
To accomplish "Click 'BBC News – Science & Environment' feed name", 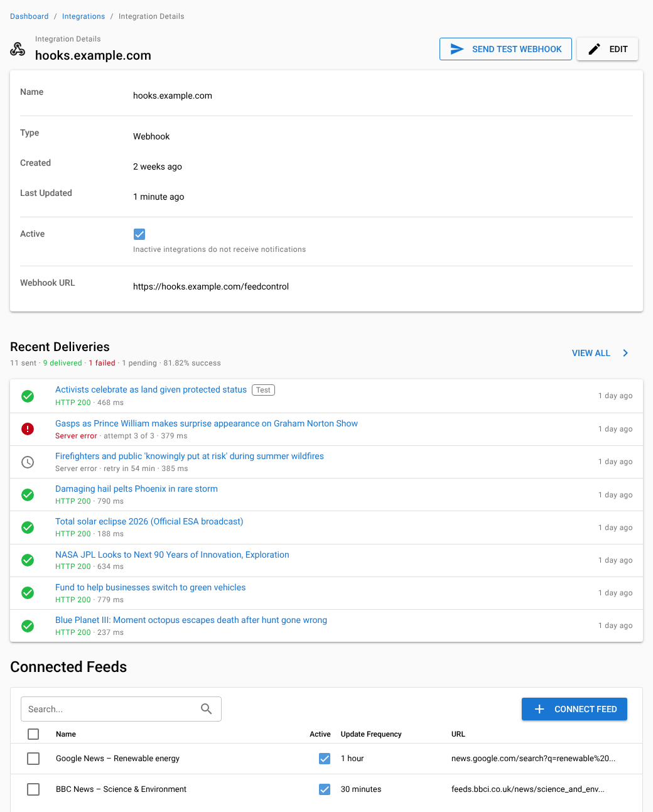I will 121,789.
